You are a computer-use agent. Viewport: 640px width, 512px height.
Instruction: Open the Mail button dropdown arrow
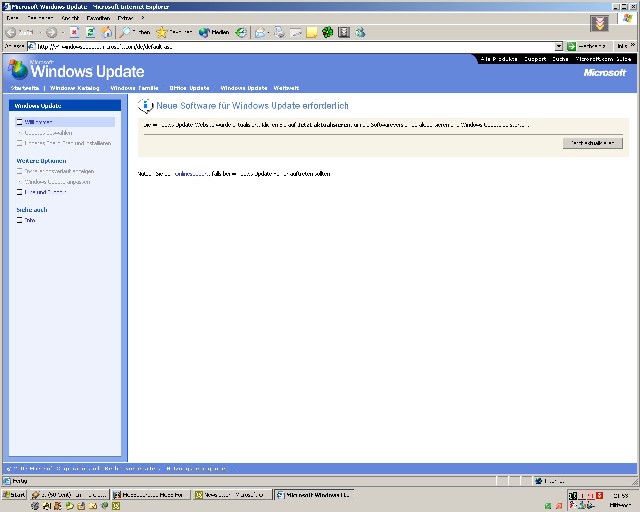click(x=269, y=33)
